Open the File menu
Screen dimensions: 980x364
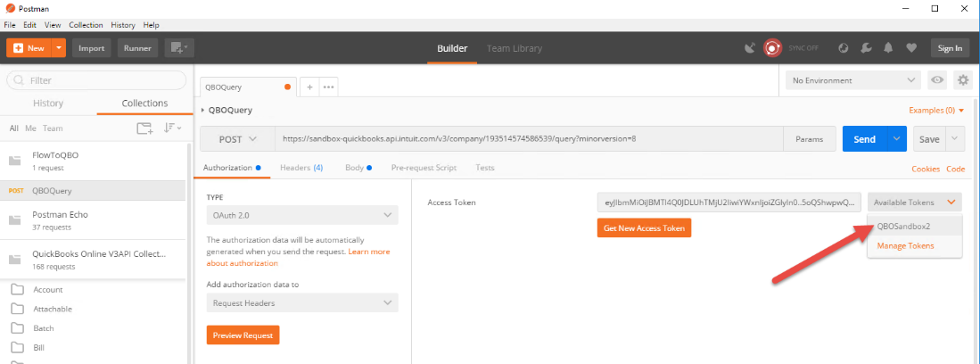click(x=10, y=25)
